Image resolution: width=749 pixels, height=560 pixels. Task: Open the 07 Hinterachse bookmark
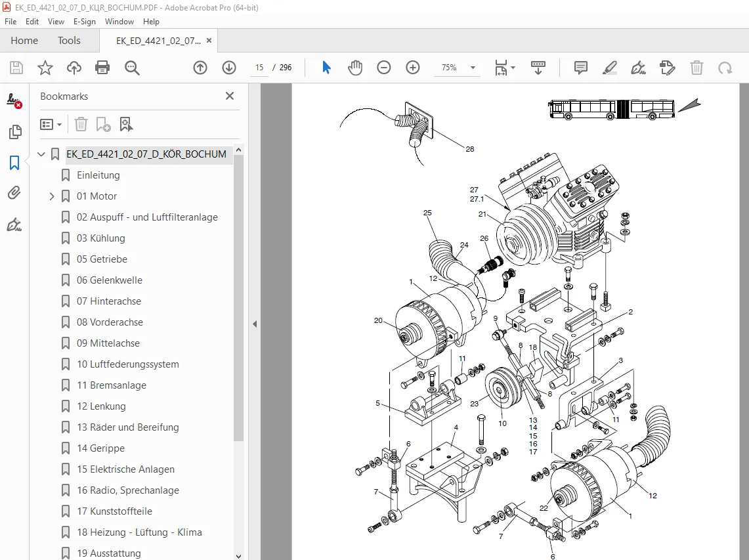[x=109, y=301]
